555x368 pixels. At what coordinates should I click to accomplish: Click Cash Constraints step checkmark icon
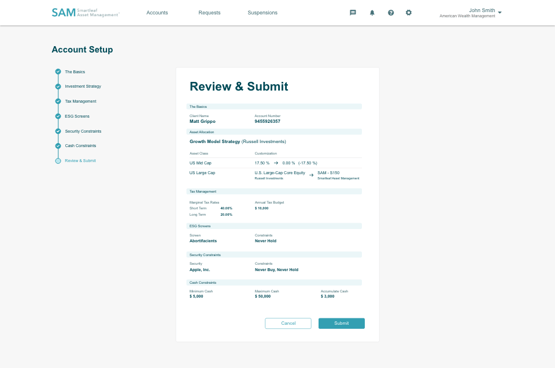tap(58, 146)
